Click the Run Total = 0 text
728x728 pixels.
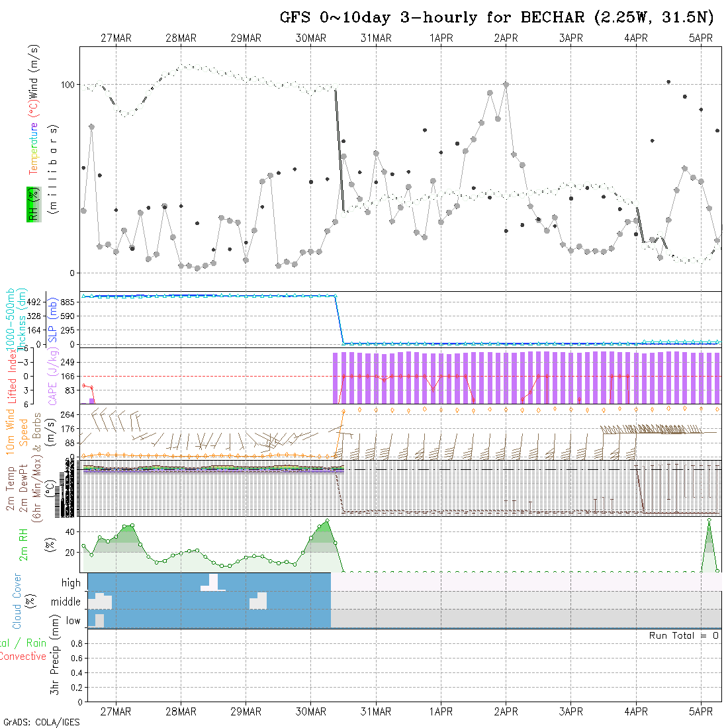tap(684, 635)
